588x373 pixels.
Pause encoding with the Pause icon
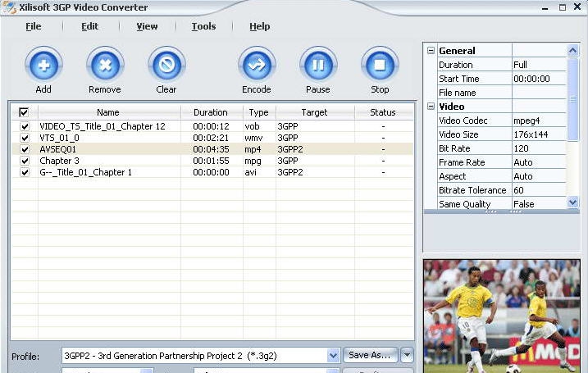pyautogui.click(x=318, y=65)
